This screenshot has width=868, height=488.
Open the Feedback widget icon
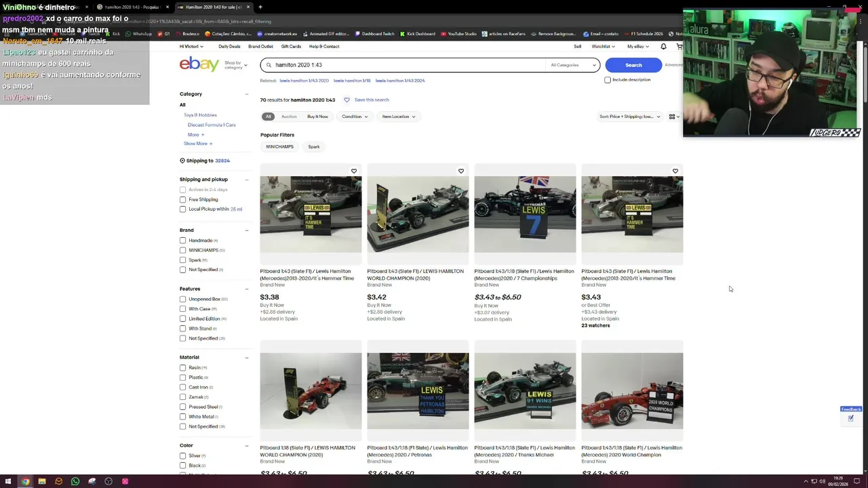coord(850,418)
